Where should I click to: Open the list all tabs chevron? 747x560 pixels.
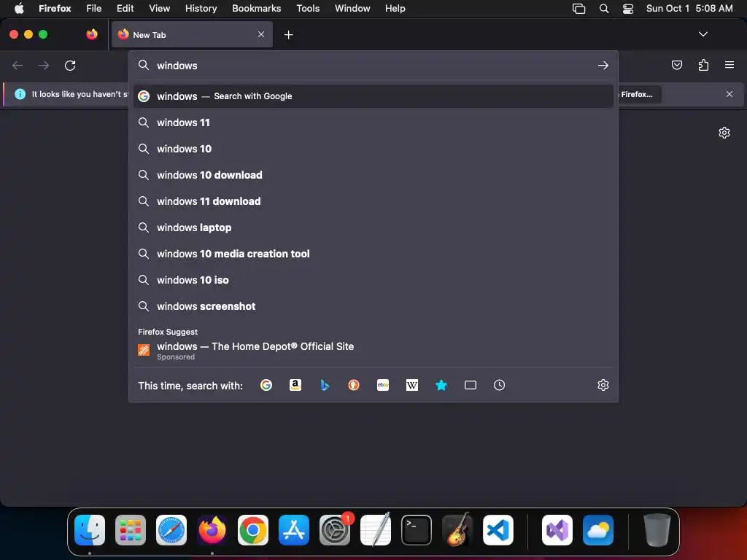coord(703,34)
